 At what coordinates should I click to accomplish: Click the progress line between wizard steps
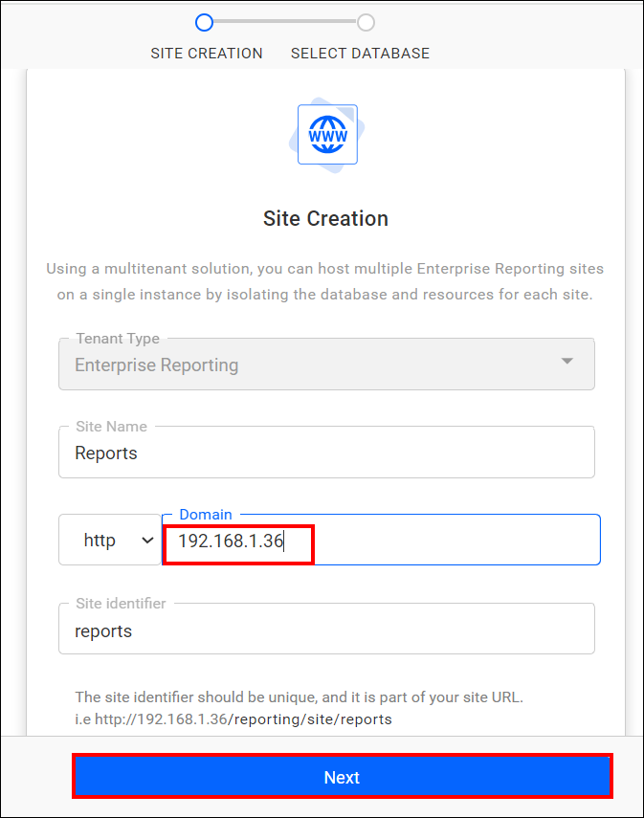(x=285, y=22)
